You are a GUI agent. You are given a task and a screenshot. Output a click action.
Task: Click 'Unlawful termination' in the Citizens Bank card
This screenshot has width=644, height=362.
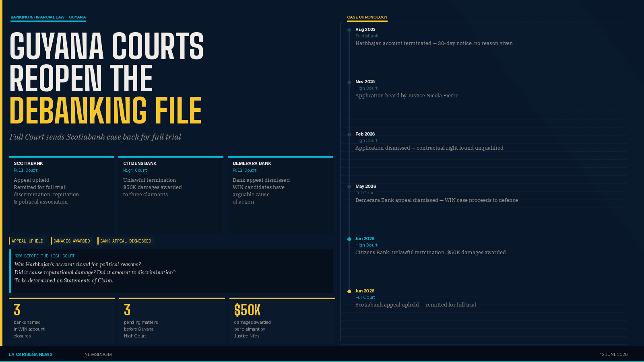click(x=149, y=180)
